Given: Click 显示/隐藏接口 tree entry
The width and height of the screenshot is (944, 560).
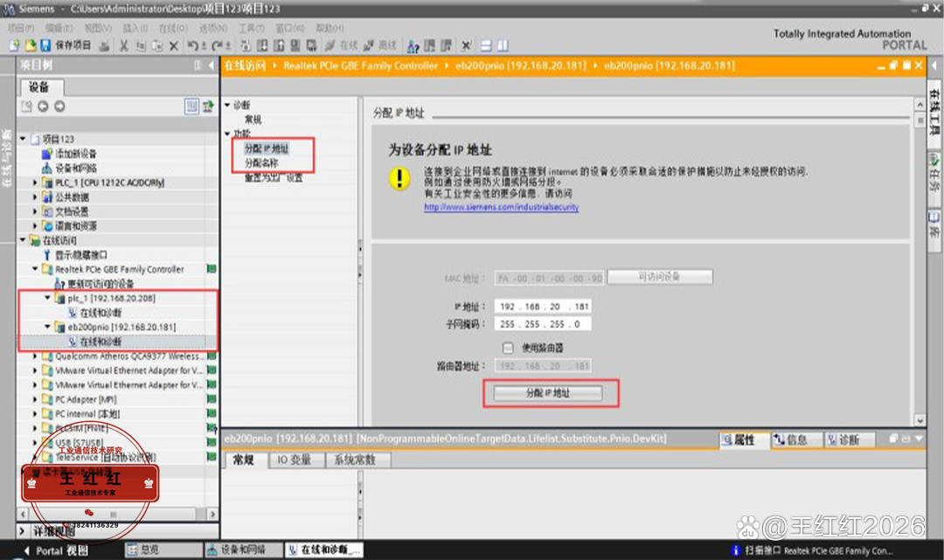Looking at the screenshot, I should pyautogui.click(x=81, y=255).
